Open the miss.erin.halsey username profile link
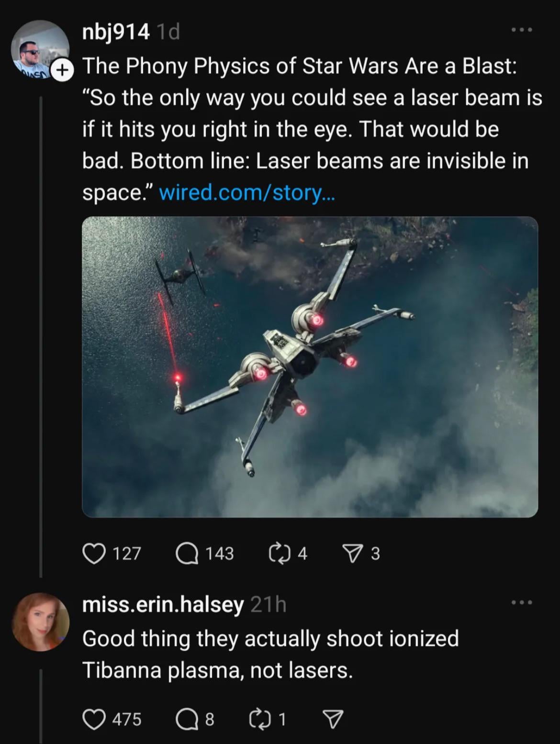 [x=163, y=605]
